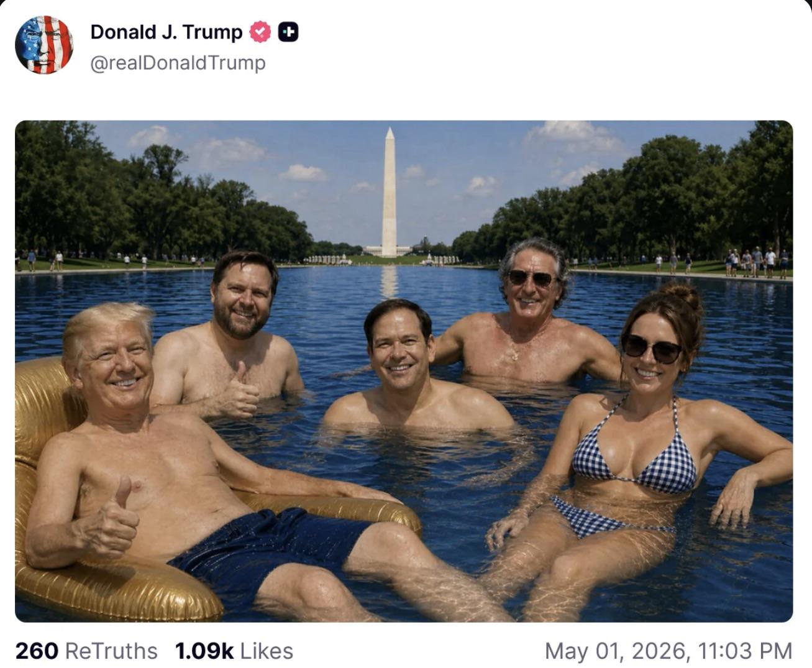The height and width of the screenshot is (668, 812).
Task: View the 1.09k Likes list
Action: 234,651
